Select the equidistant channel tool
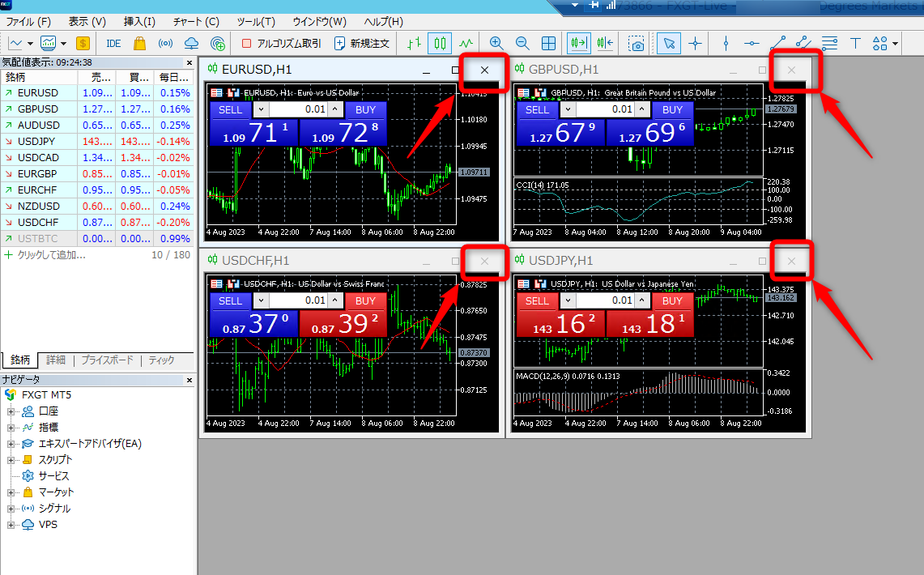Viewport: 924px width, 575px height. (x=803, y=44)
